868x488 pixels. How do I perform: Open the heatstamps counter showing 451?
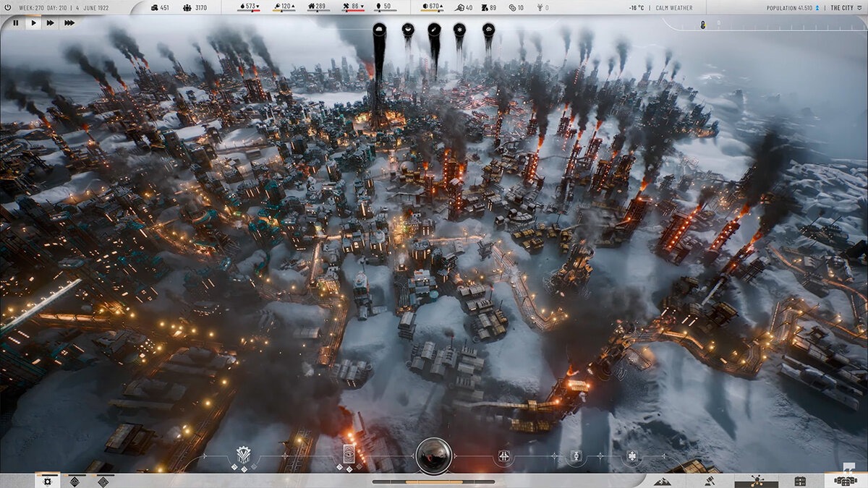click(160, 7)
